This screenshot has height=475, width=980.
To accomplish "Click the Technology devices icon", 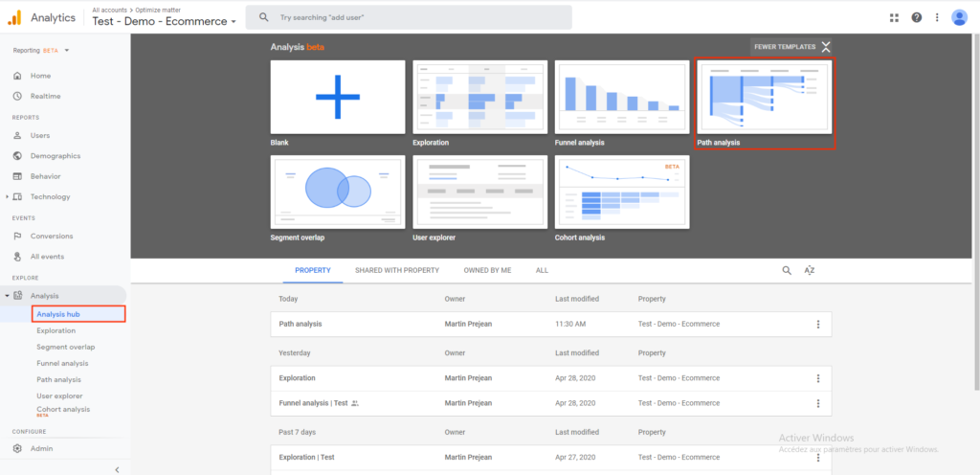I will 17,197.
